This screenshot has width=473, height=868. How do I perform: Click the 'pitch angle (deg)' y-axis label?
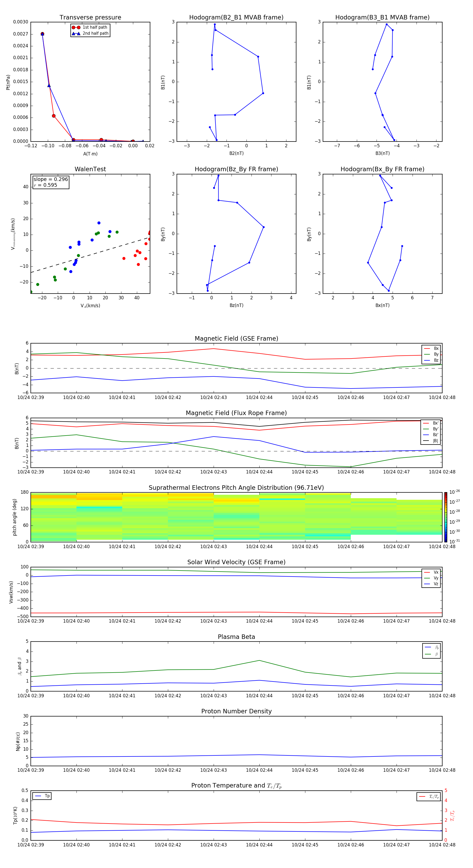[x=14, y=517]
